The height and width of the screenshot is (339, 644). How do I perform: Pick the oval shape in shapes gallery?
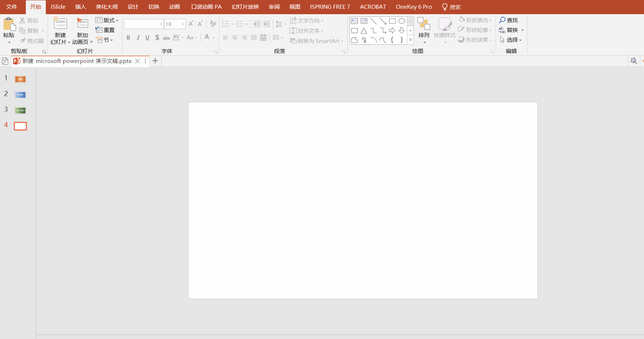point(402,21)
